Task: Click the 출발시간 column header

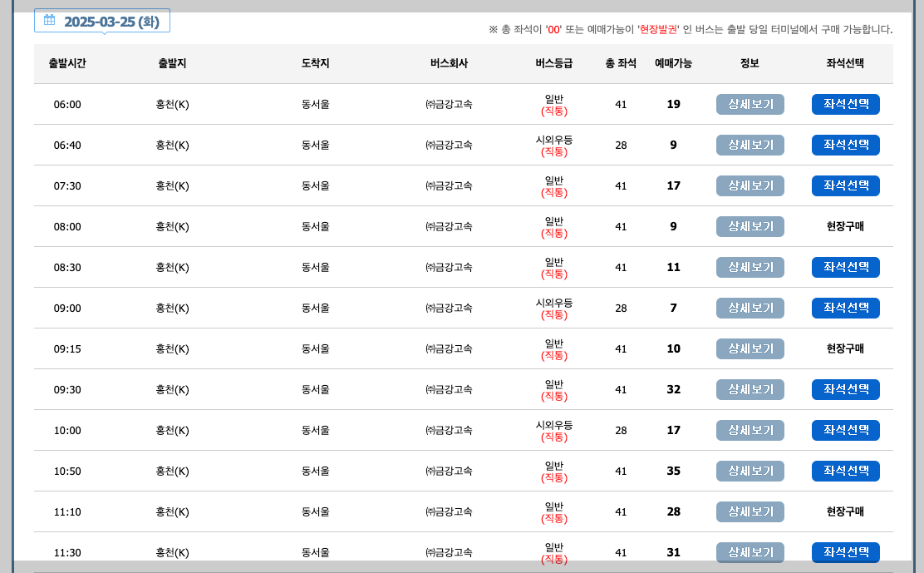Action: point(64,63)
